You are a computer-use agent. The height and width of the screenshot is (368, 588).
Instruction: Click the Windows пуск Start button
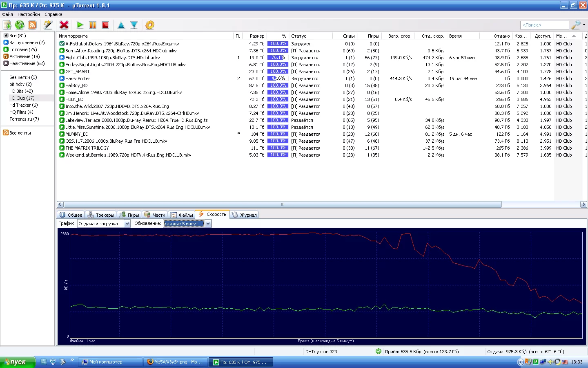[18, 362]
